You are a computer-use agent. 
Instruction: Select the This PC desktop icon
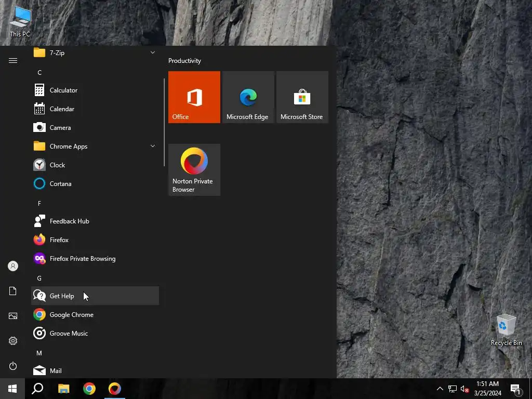coord(20,22)
